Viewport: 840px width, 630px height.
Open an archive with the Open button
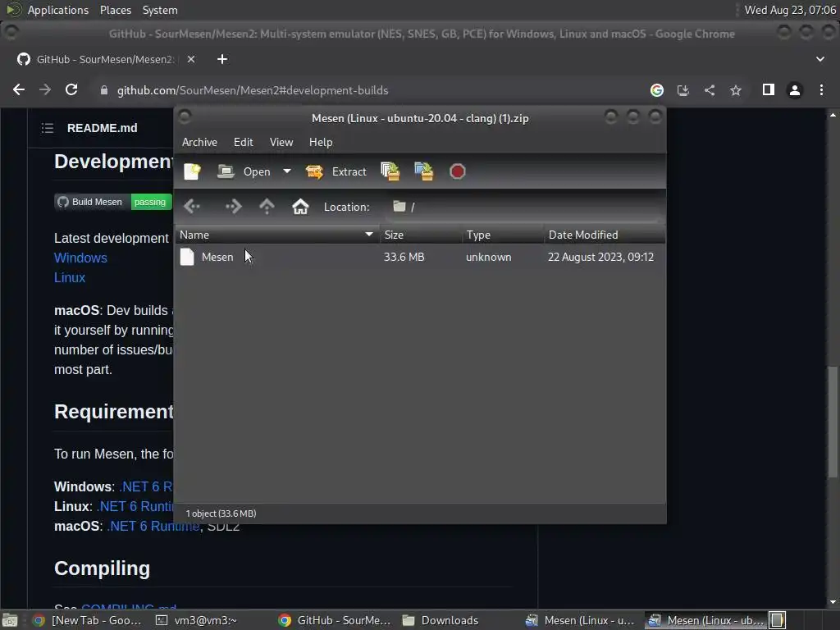pyautogui.click(x=244, y=171)
